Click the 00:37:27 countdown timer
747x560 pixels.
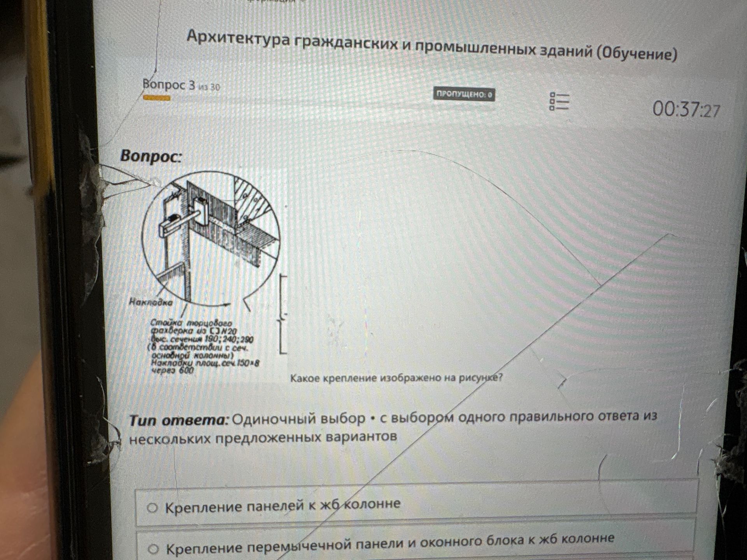point(686,109)
